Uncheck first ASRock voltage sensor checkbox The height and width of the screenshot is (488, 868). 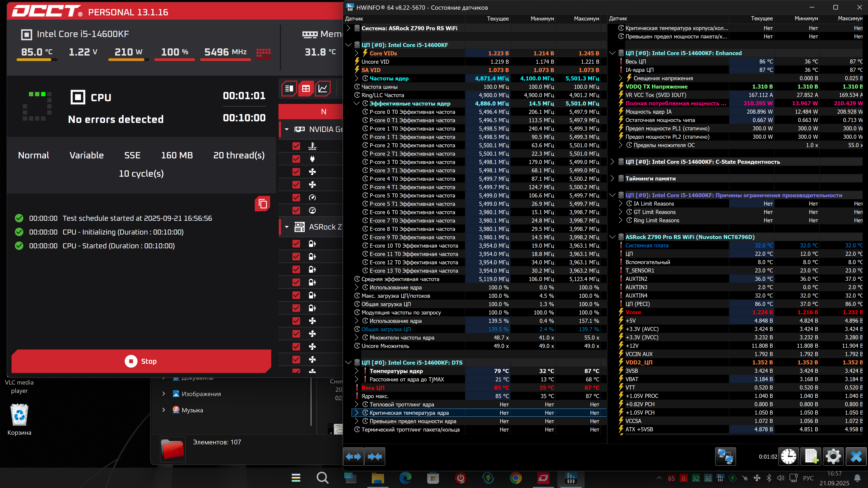click(296, 244)
